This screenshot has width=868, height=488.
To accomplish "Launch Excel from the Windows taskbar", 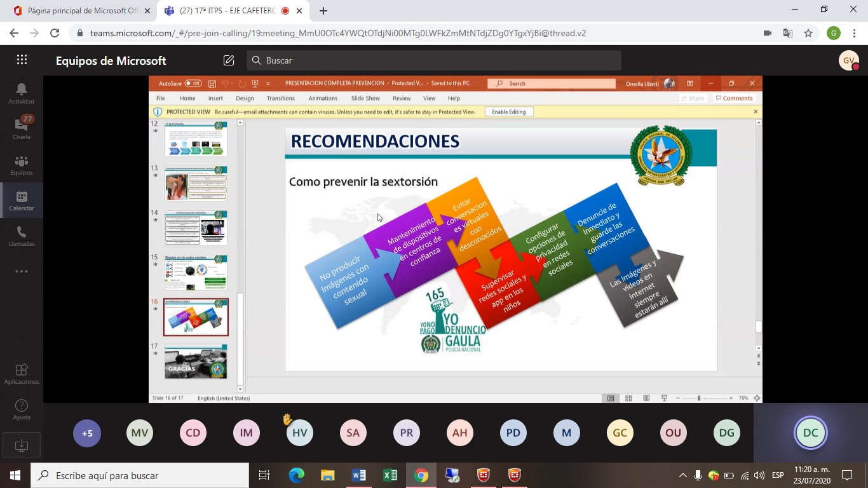I will [390, 475].
